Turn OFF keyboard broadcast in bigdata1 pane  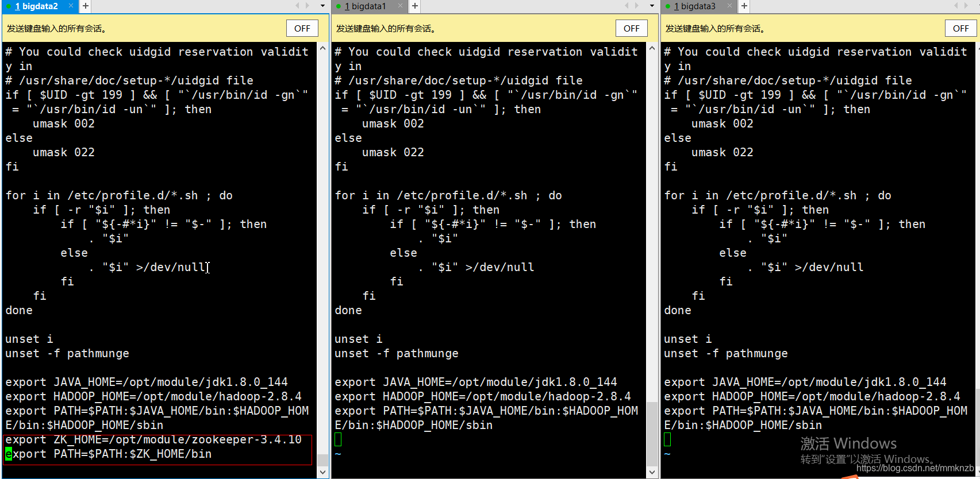click(x=632, y=28)
